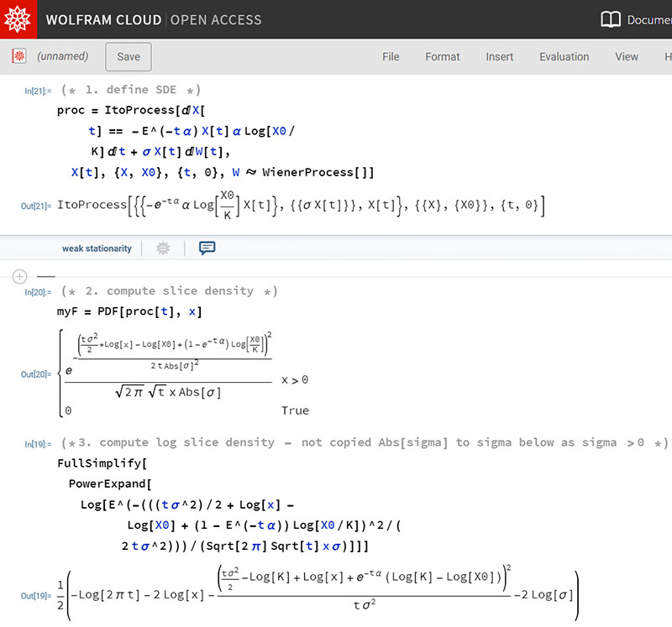Open the Documentation book icon
The width and height of the screenshot is (672, 627).
(611, 19)
